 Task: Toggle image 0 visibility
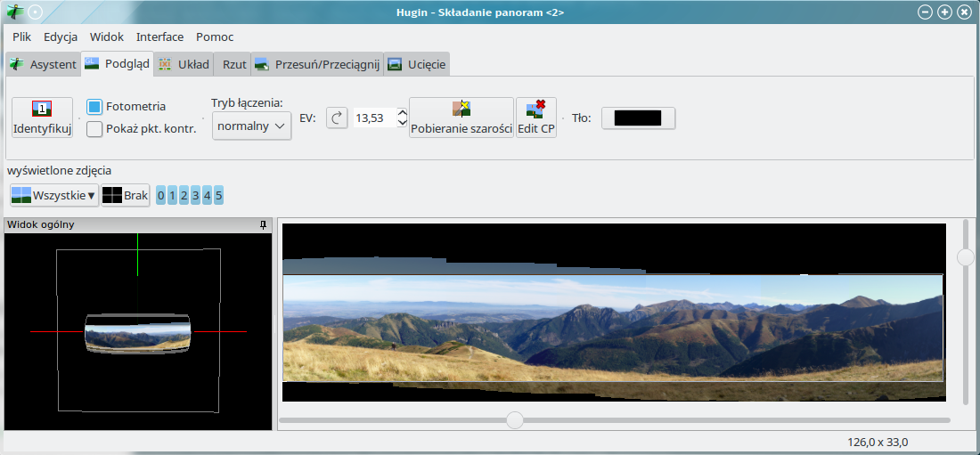(x=160, y=196)
